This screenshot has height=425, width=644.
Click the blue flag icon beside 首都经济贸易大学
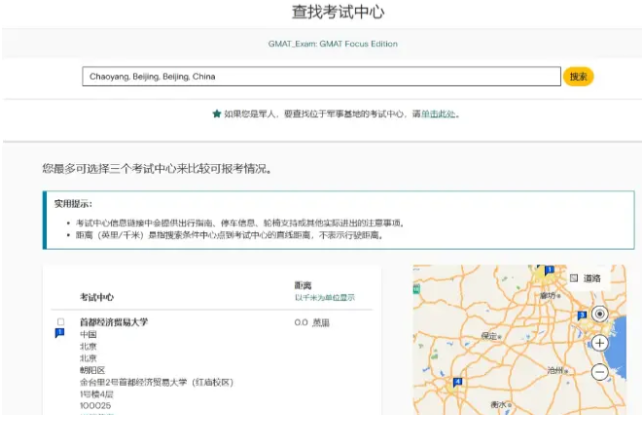(x=60, y=333)
